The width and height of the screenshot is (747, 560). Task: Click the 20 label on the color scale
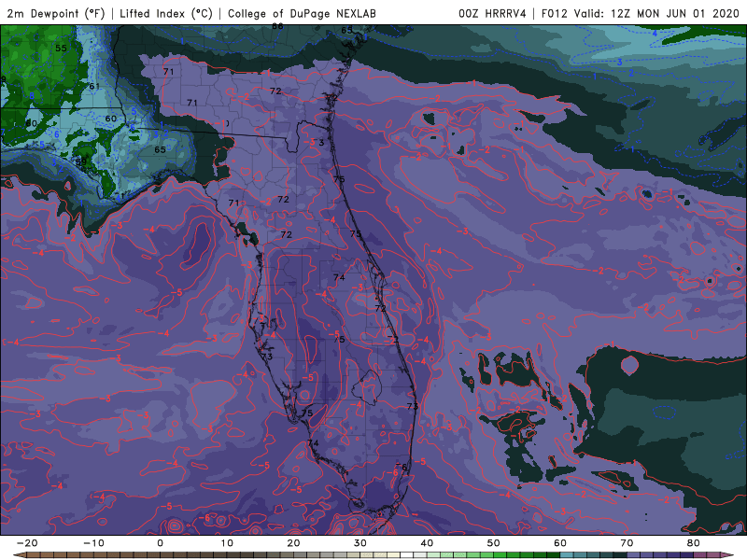point(293,543)
